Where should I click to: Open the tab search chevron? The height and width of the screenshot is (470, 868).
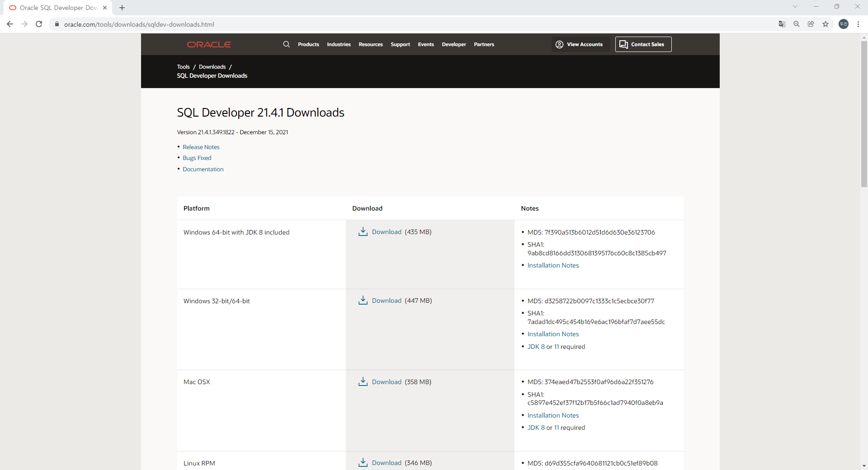[x=795, y=6]
